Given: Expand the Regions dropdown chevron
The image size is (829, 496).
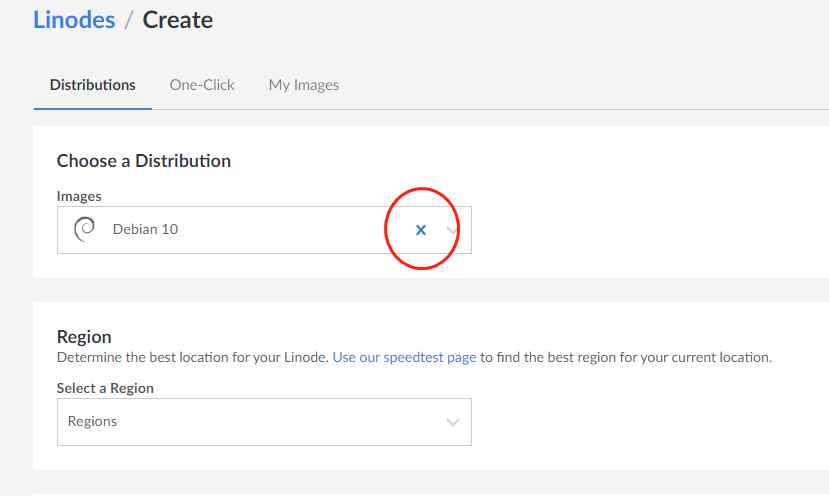Looking at the screenshot, I should (453, 422).
